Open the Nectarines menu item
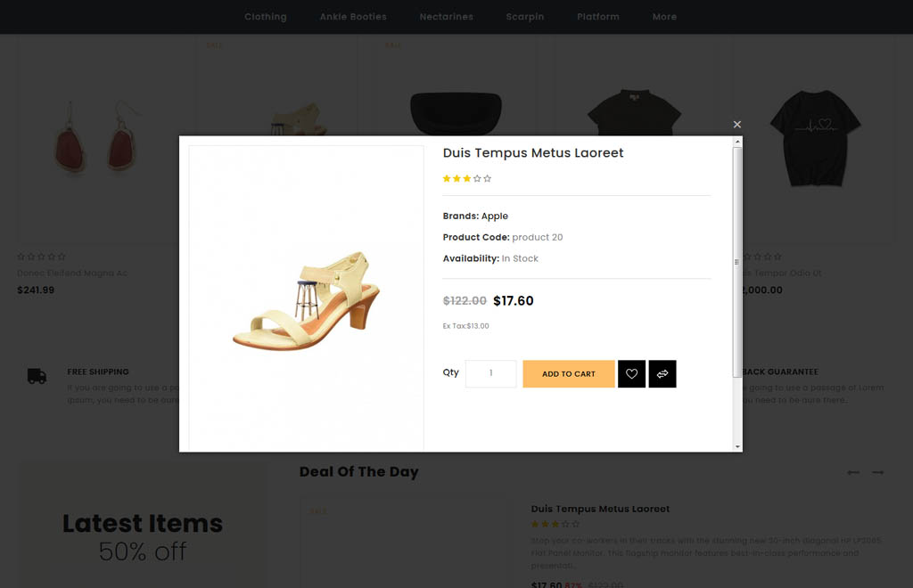Image resolution: width=913 pixels, height=588 pixels. click(x=447, y=17)
